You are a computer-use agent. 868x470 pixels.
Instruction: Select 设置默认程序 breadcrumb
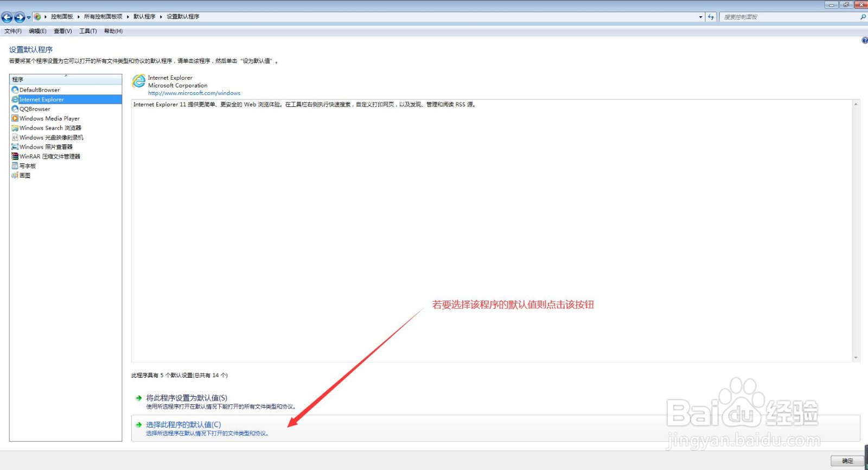click(183, 17)
